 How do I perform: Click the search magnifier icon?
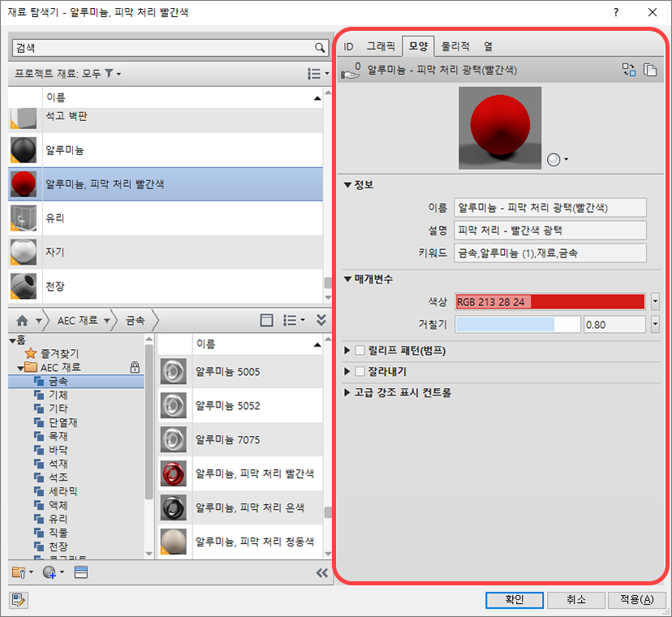(x=320, y=48)
